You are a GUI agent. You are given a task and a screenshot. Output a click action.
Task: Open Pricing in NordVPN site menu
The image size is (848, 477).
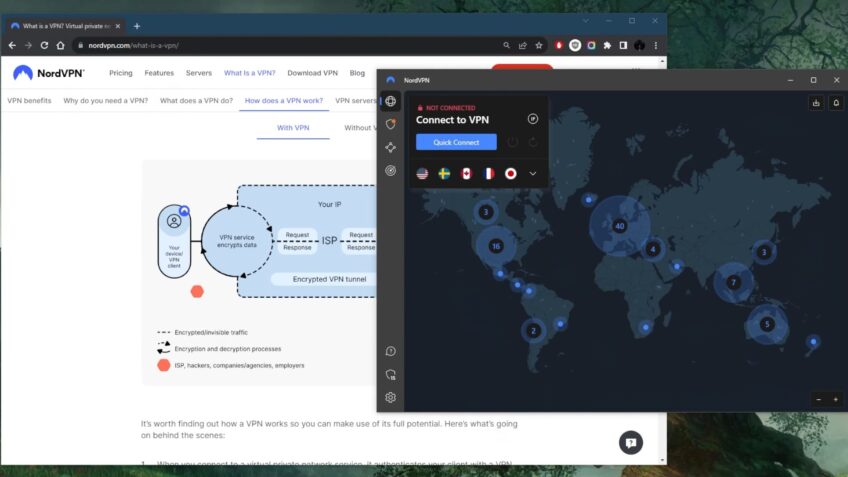[121, 73]
